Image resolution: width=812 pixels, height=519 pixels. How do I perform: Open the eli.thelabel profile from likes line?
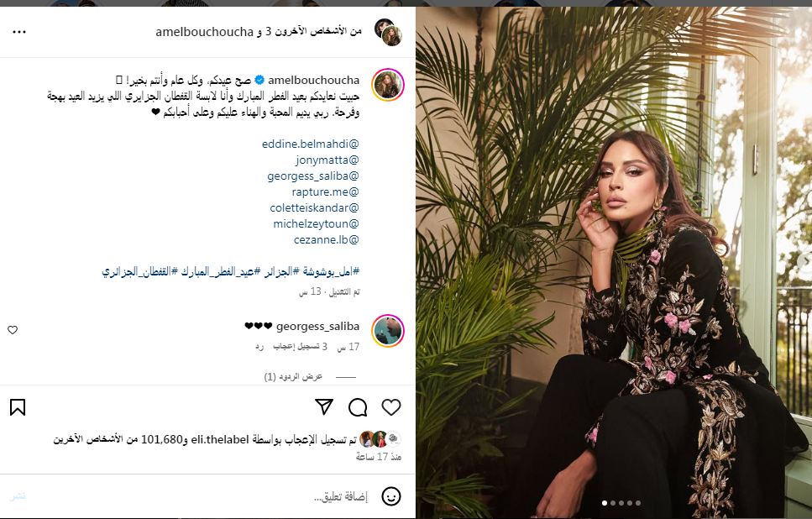[x=220, y=440]
